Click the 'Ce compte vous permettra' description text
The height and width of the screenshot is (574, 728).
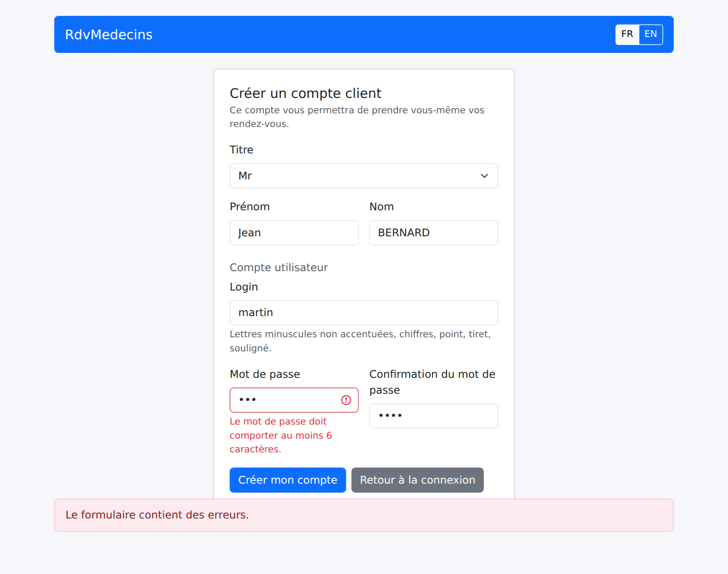357,117
